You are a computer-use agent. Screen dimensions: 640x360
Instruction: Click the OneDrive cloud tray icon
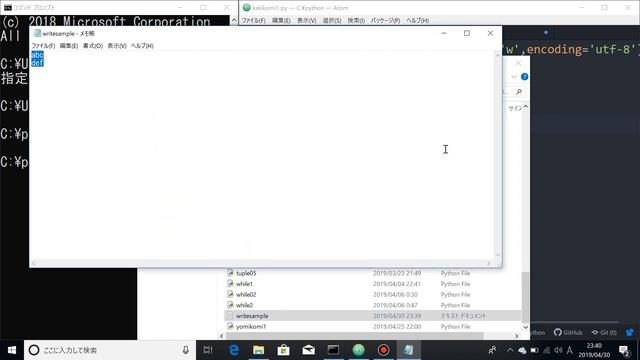click(x=522, y=350)
